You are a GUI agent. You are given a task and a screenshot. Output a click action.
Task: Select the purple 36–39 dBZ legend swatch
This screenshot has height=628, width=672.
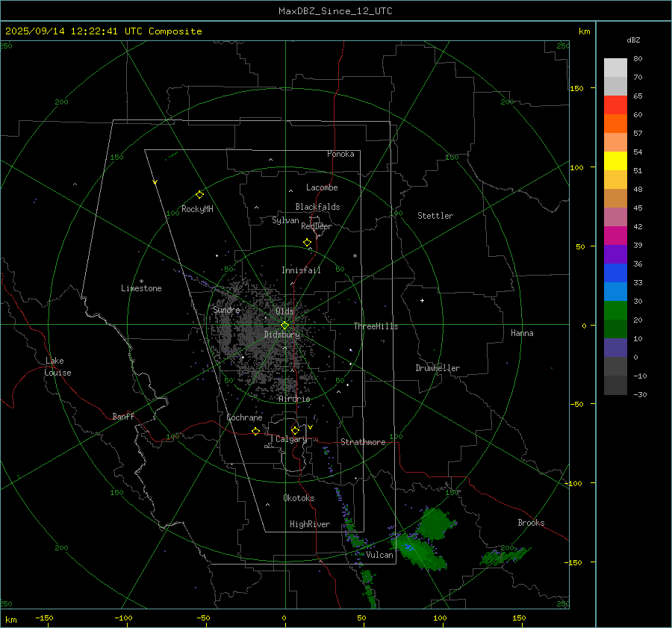pos(615,255)
